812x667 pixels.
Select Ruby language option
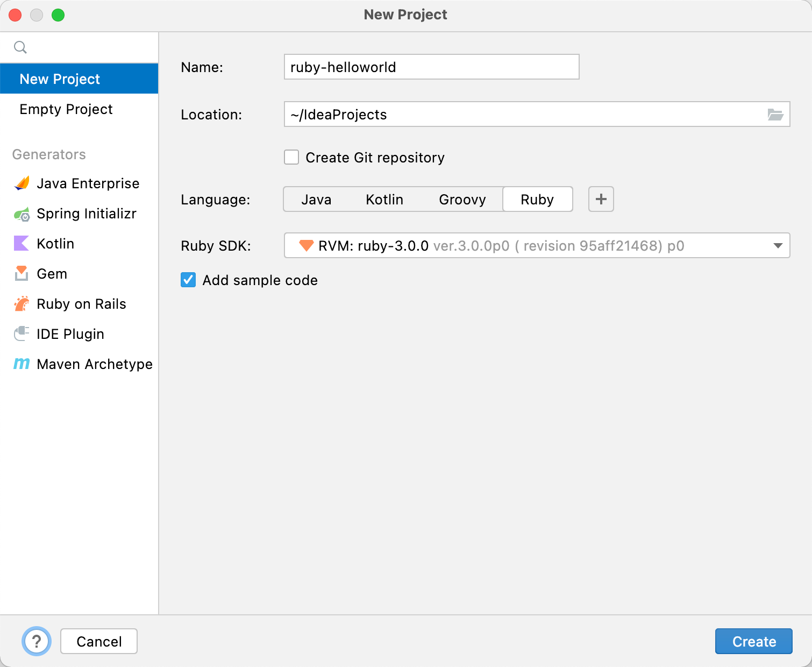(x=537, y=200)
